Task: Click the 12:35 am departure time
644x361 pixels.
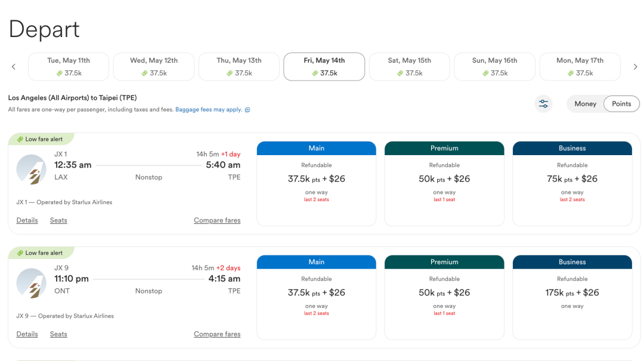Action: [x=73, y=165]
